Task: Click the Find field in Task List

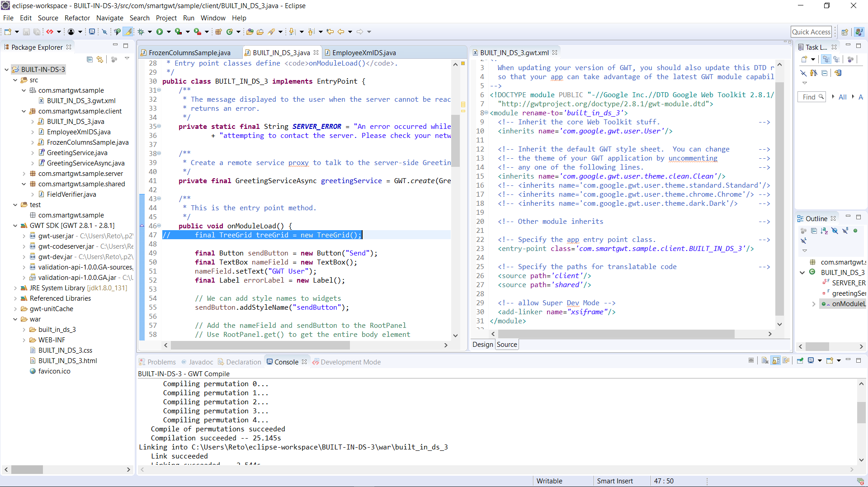Action: pyautogui.click(x=812, y=97)
